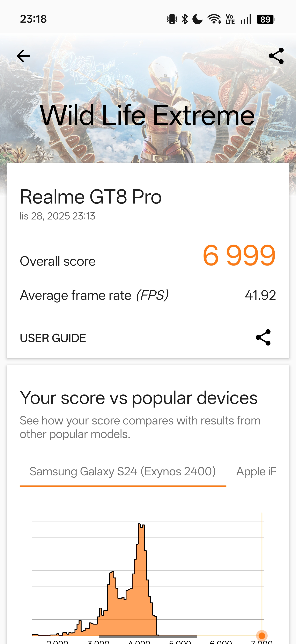The width and height of the screenshot is (296, 644).
Task: Tap the back arrow icon
Action: click(x=23, y=56)
